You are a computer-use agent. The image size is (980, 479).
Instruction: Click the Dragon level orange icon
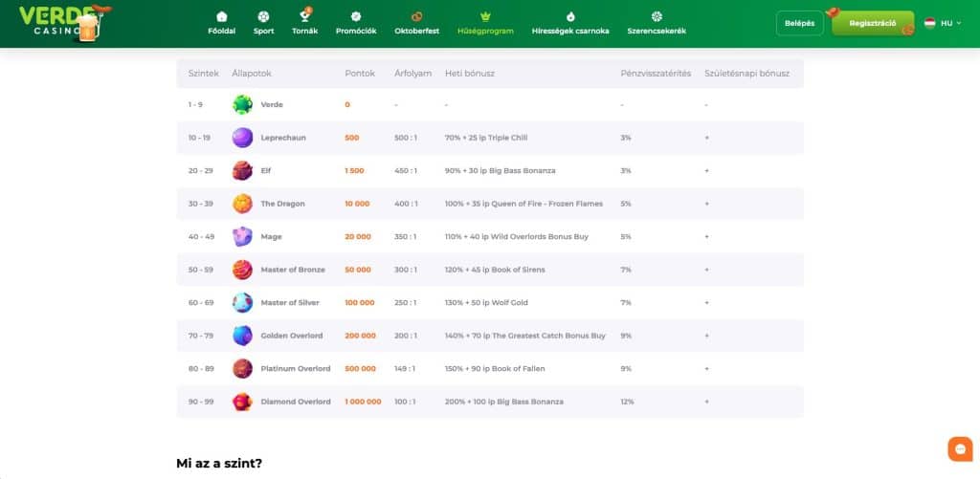[242, 204]
